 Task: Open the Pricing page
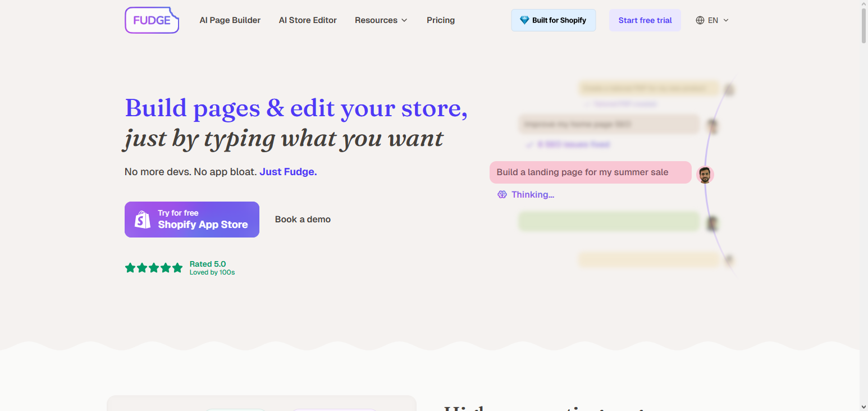pyautogui.click(x=441, y=20)
